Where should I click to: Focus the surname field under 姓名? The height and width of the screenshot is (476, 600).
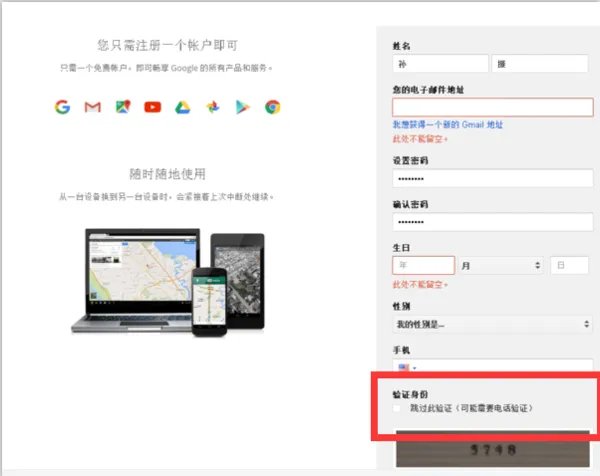[x=440, y=64]
